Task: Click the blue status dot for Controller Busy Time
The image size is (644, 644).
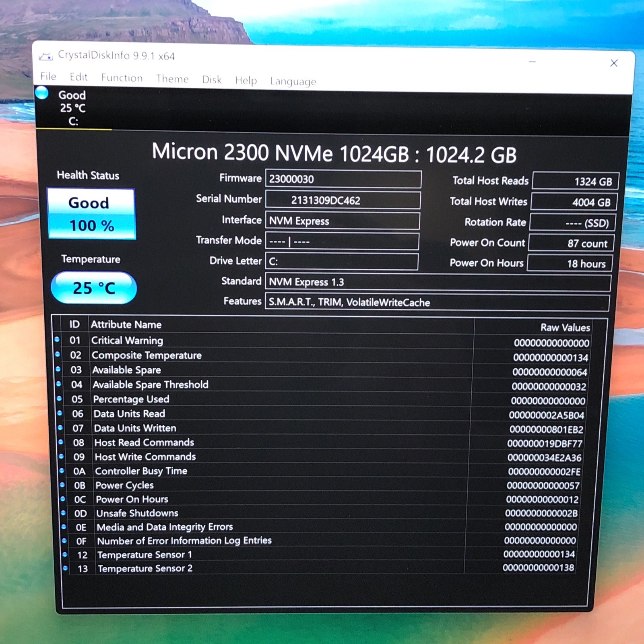Action: click(x=62, y=470)
